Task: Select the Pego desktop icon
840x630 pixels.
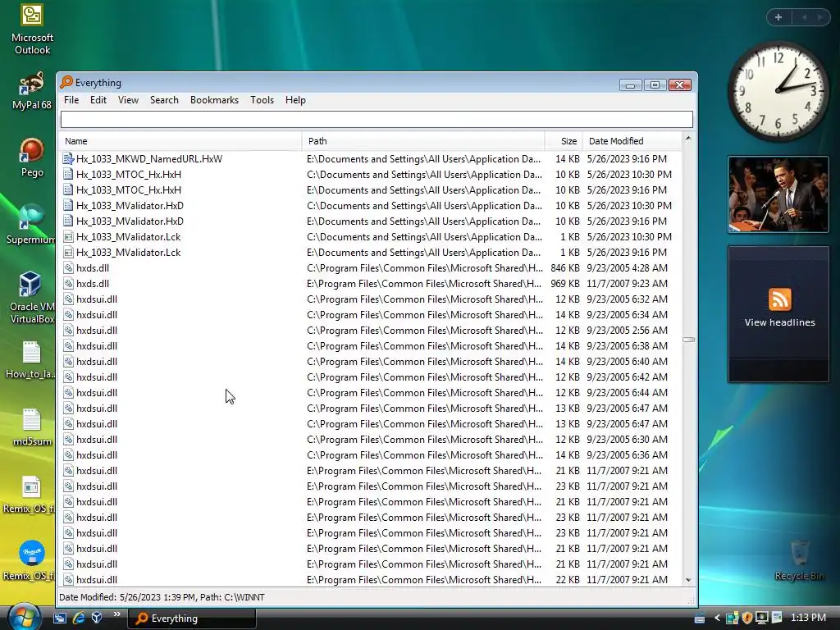Action: [x=32, y=157]
